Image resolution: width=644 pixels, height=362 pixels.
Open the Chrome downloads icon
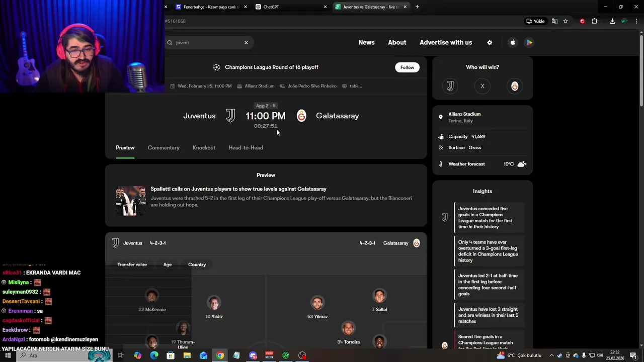coord(612,21)
